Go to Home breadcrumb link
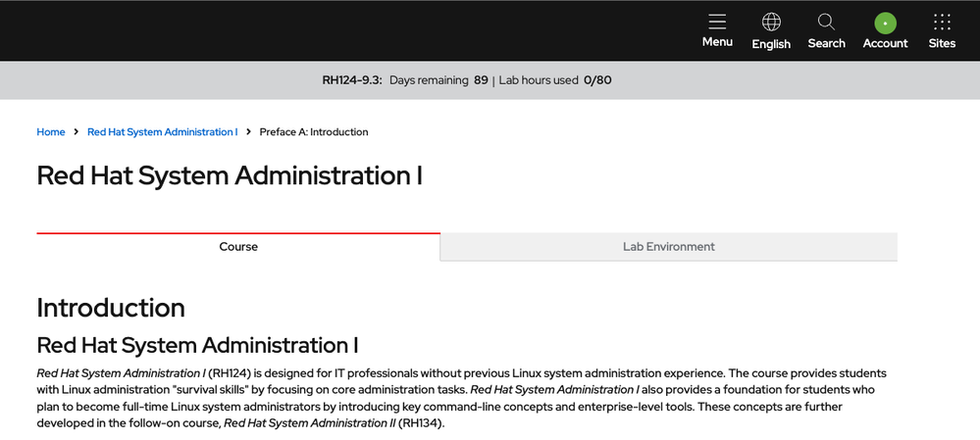This screenshot has width=980, height=440. tap(51, 131)
